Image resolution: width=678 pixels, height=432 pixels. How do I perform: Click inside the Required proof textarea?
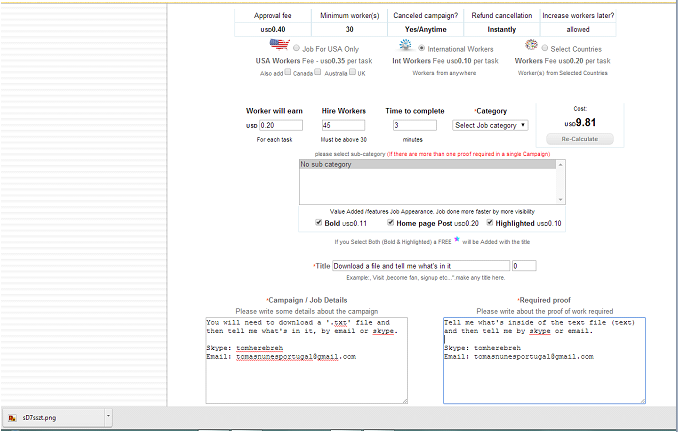[x=544, y=361]
